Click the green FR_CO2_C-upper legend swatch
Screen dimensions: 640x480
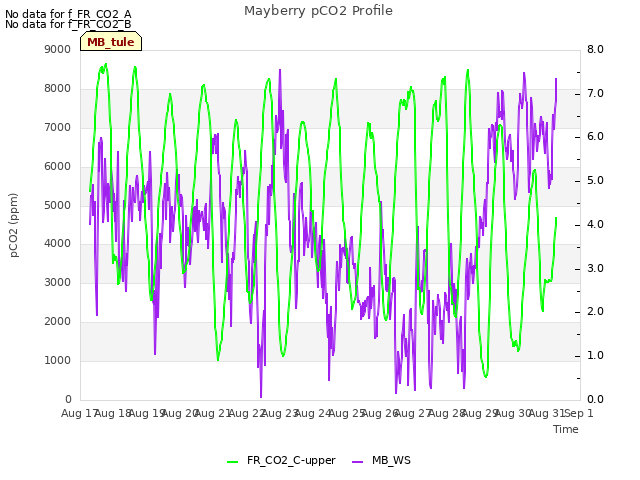(x=233, y=462)
